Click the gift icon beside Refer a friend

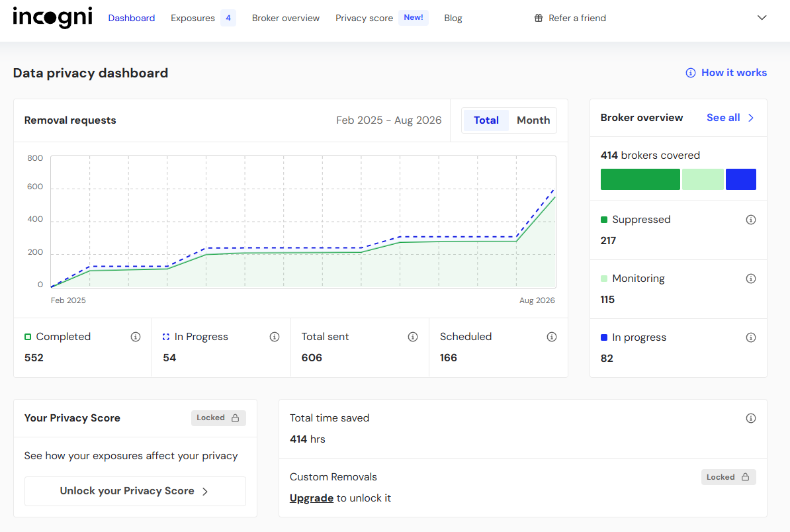tap(539, 18)
